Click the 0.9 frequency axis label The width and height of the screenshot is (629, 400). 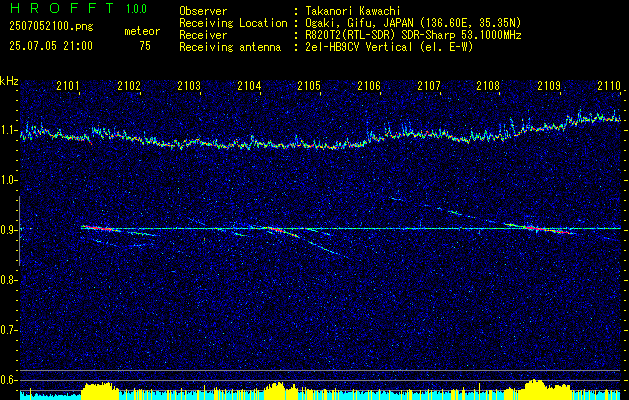click(8, 230)
